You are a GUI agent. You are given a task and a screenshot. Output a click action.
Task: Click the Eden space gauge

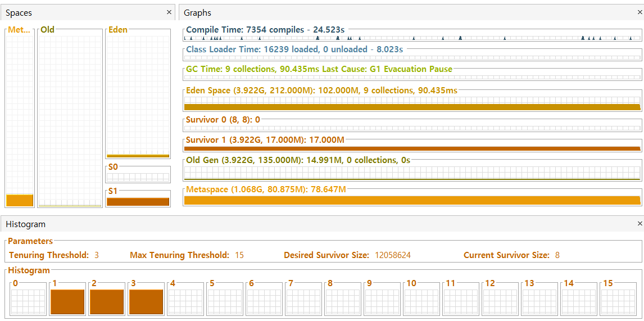[138, 97]
